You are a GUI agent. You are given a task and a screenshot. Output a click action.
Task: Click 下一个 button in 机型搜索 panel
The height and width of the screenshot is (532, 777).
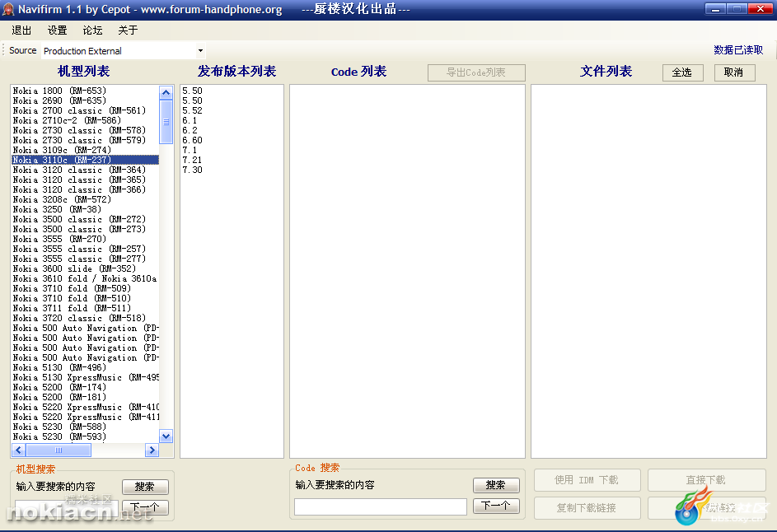point(145,507)
